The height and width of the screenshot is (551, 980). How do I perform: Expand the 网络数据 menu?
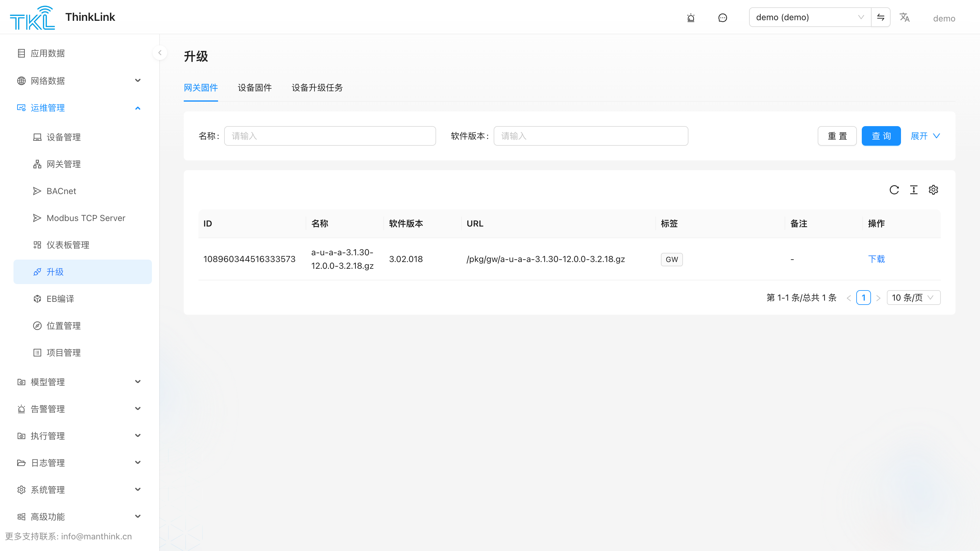pos(80,81)
